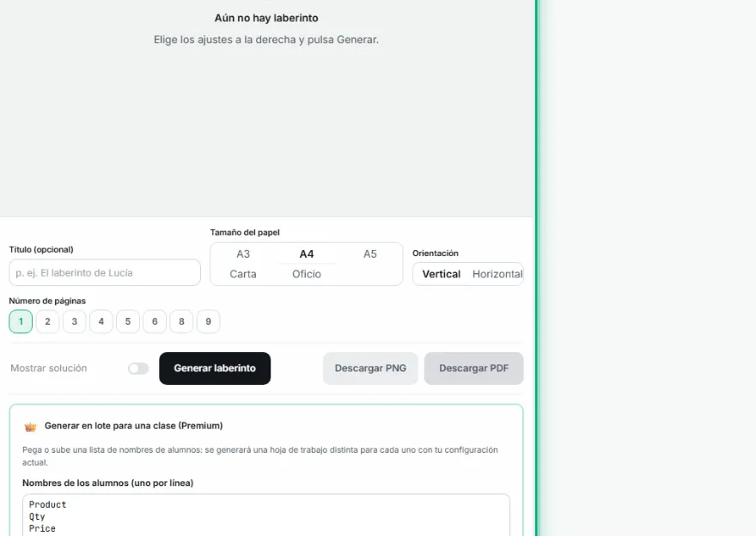
Task: Select 1 page option
Action: point(21,321)
